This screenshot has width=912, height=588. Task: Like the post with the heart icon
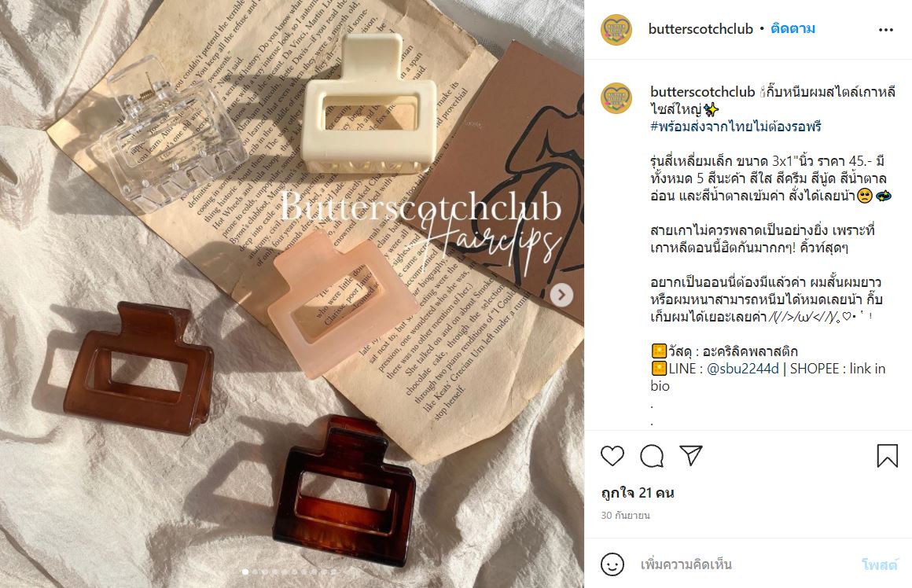[612, 456]
